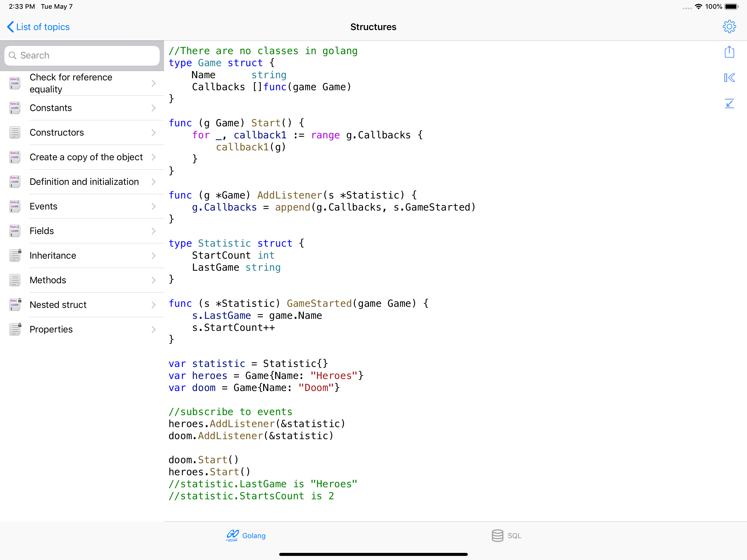Open settings via the gear icon
This screenshot has height=560, width=747.
[729, 27]
